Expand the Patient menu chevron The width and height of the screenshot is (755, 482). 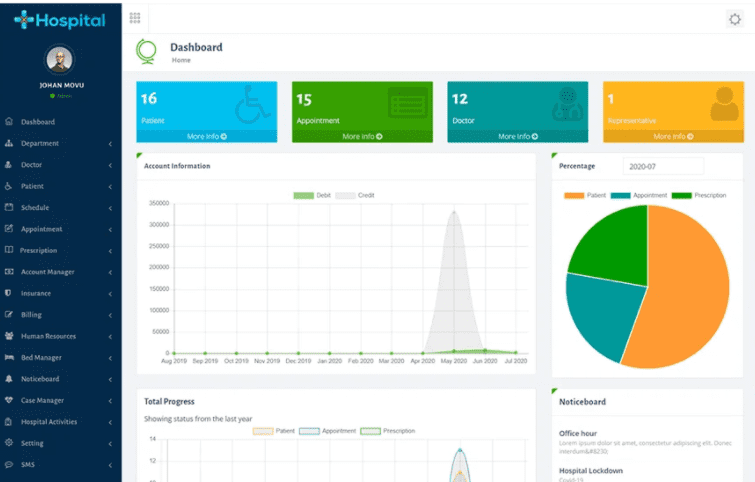coord(110,186)
